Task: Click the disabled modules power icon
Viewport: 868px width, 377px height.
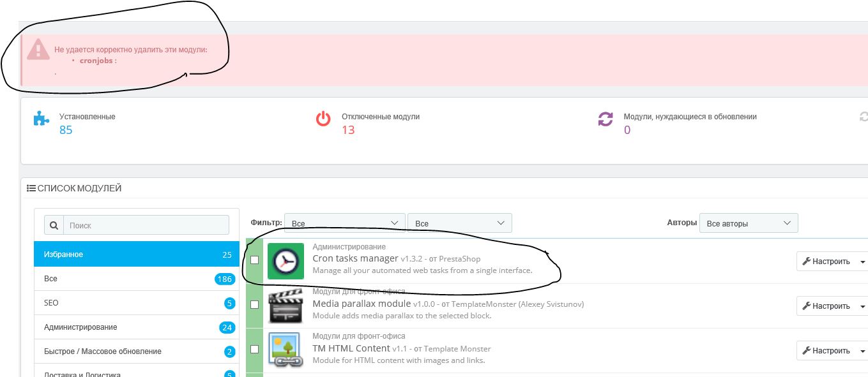Action: pyautogui.click(x=323, y=119)
